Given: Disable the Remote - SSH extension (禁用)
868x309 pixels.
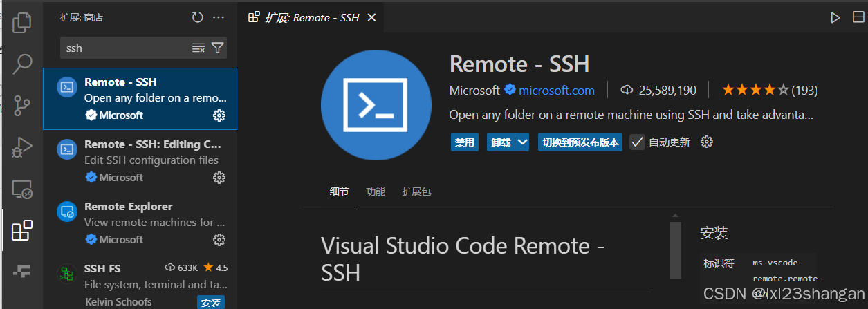Looking at the screenshot, I should [x=464, y=142].
